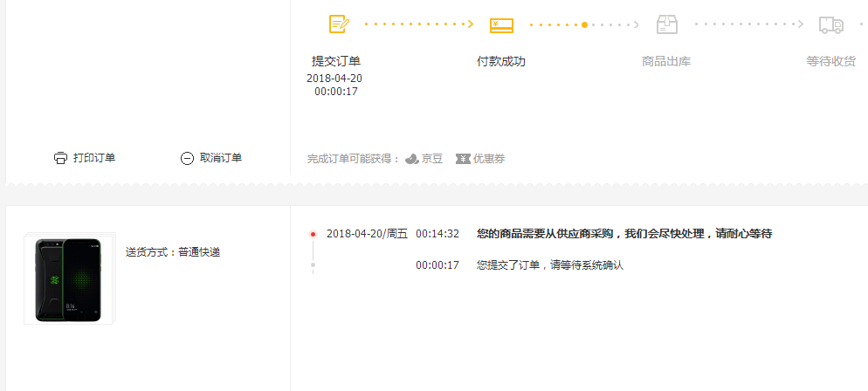This screenshot has height=391, width=868.
Task: Select the gray 00:00:17 tracking marker
Action: 313,265
